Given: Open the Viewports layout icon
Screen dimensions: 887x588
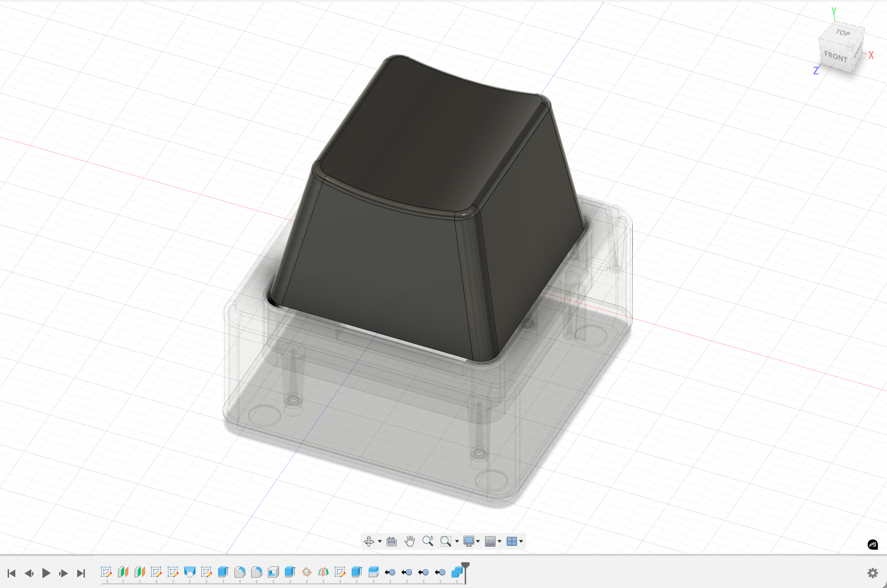Looking at the screenshot, I should 512,541.
